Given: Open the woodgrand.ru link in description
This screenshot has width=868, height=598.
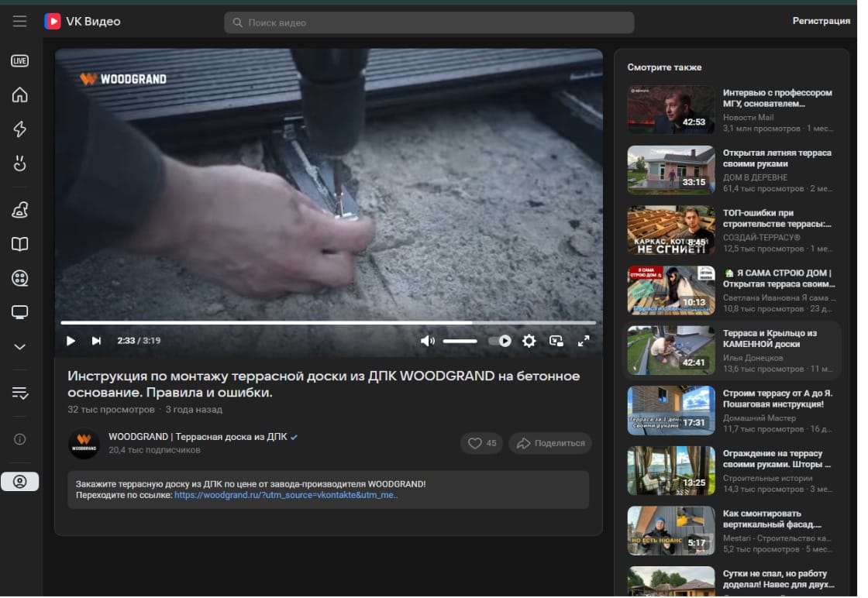Looking at the screenshot, I should [x=285, y=495].
